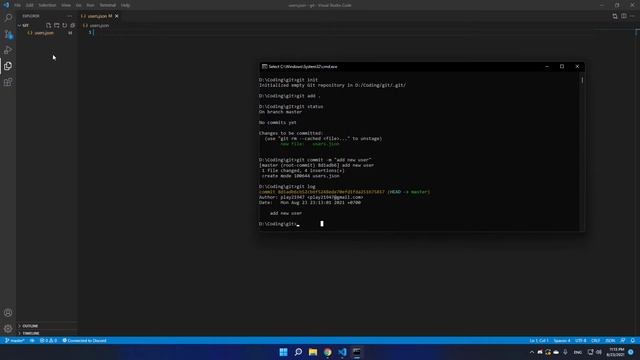Open the Terminal menu
Image resolution: width=640 pixels, height=360 pixels.
pyautogui.click(x=108, y=5)
